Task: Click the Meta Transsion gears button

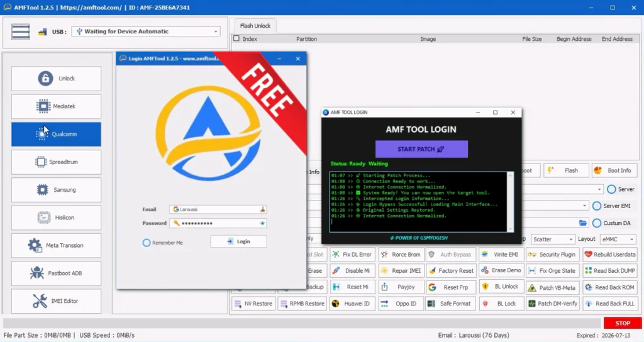Action: coord(56,245)
